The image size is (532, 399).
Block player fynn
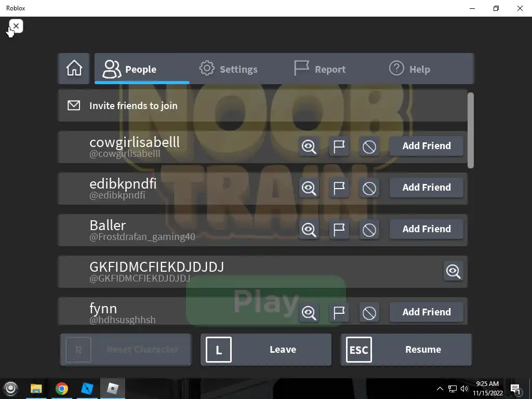click(x=369, y=312)
